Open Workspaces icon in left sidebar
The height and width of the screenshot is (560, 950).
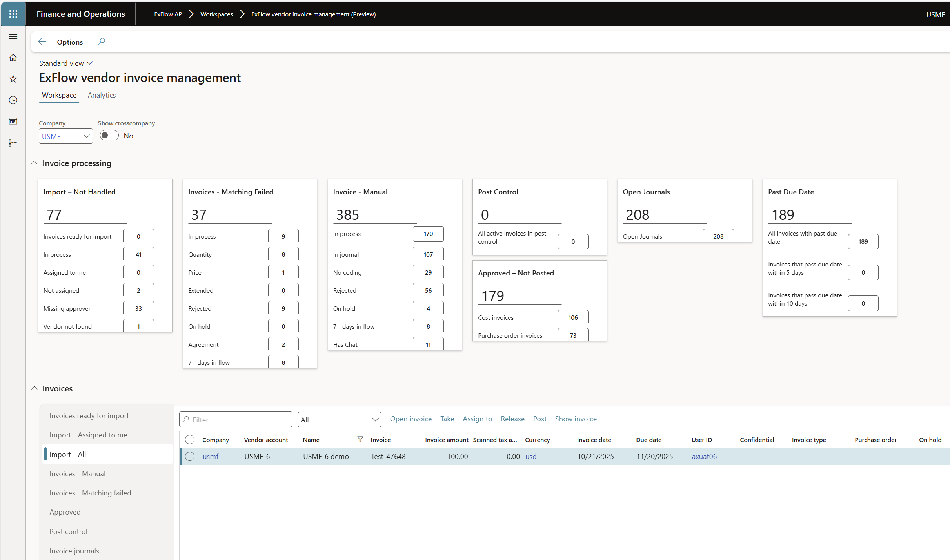(13, 121)
